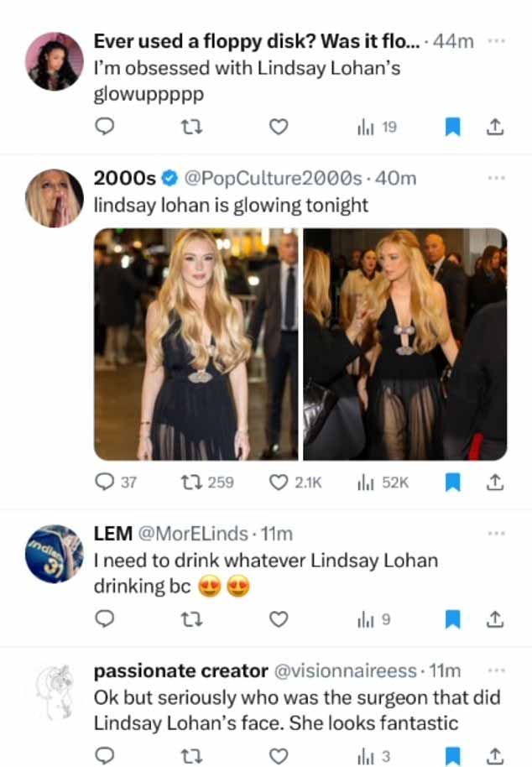Open more options on LEM's tweet
Viewport: 532px width, 767px height.
[496, 533]
